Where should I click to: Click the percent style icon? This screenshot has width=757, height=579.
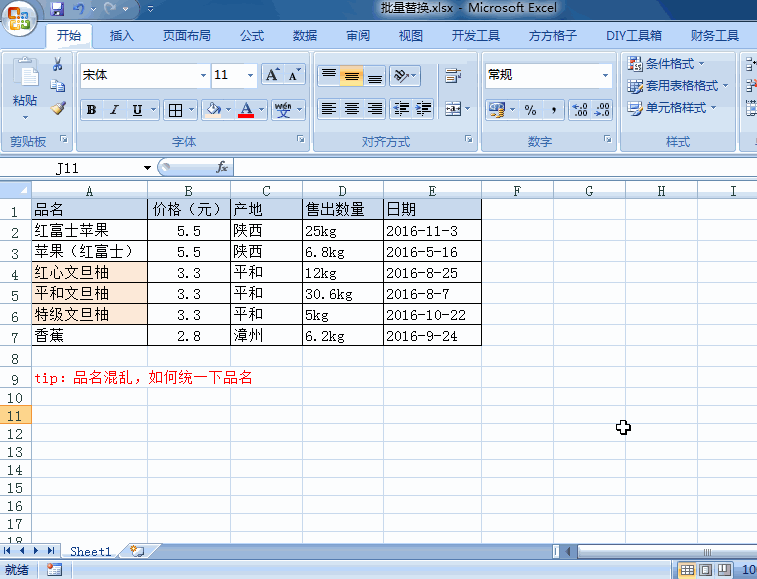point(530,109)
